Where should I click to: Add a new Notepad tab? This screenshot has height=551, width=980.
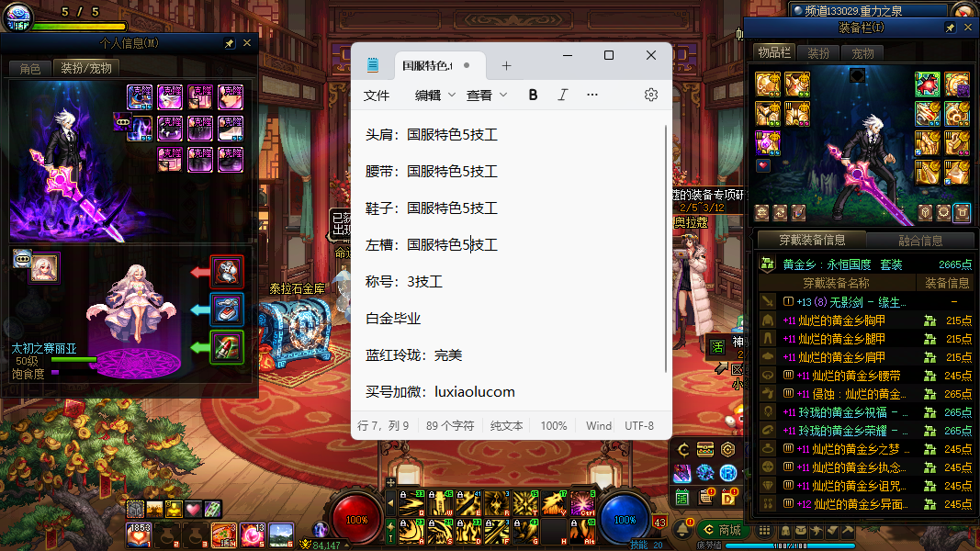(x=506, y=66)
